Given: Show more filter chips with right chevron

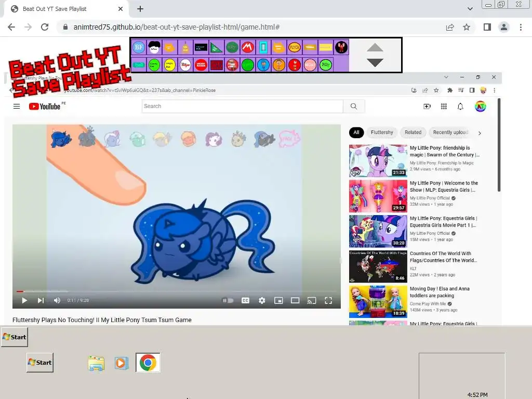Looking at the screenshot, I should (480, 133).
